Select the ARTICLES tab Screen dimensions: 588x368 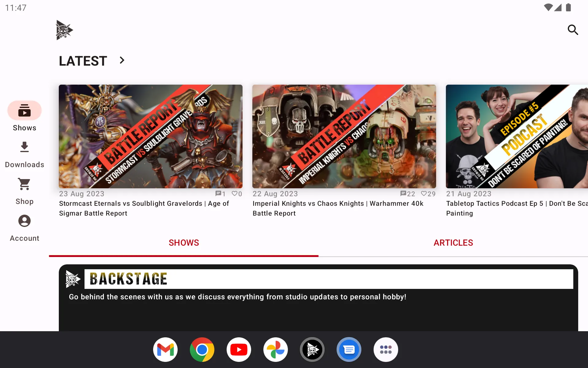(x=453, y=243)
